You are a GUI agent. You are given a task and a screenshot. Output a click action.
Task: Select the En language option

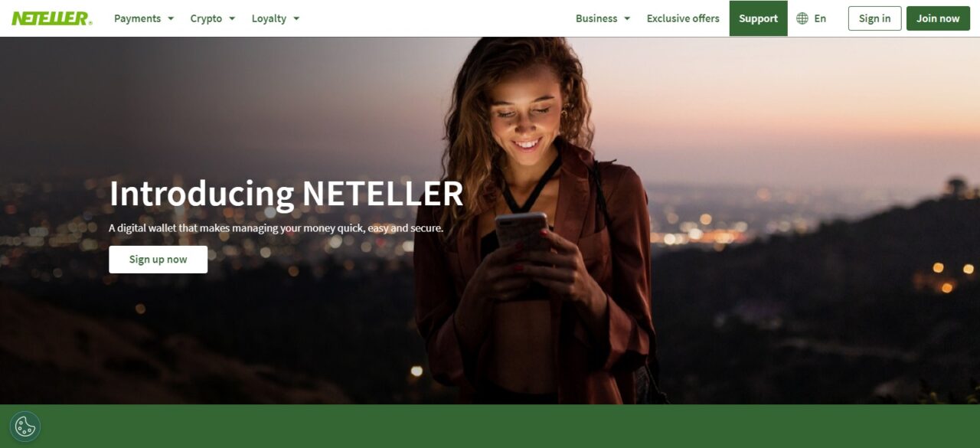820,18
